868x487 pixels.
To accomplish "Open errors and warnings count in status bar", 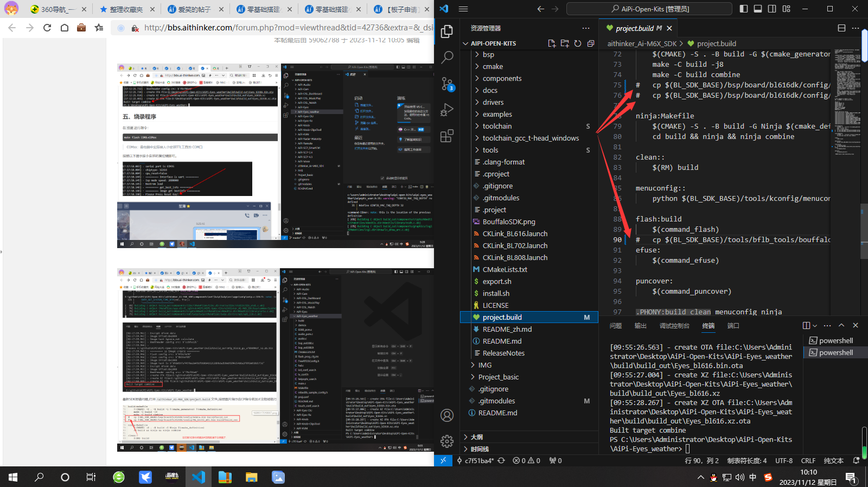I will click(x=526, y=460).
